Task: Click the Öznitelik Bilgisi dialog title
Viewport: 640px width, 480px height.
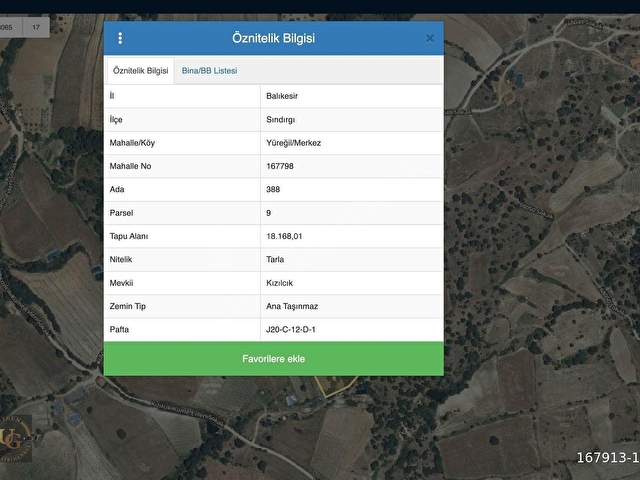Action: (273, 38)
